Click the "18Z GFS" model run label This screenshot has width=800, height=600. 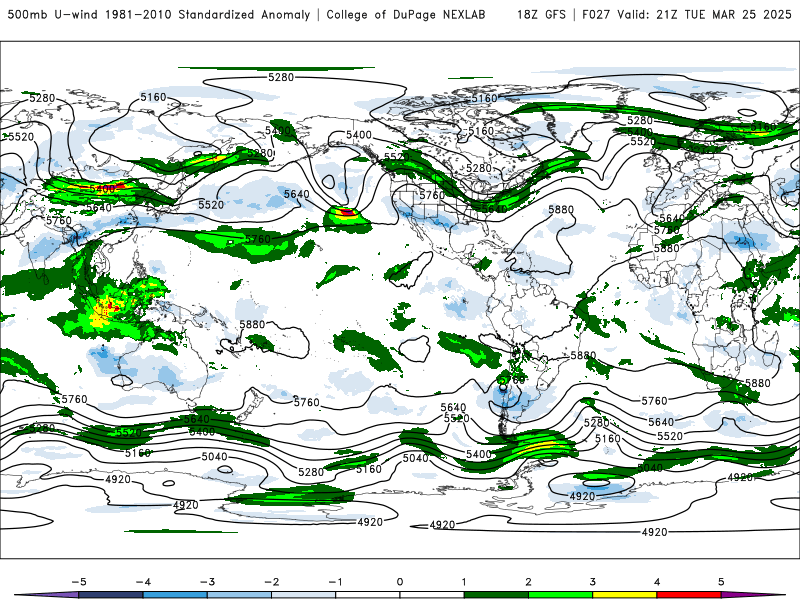click(541, 14)
